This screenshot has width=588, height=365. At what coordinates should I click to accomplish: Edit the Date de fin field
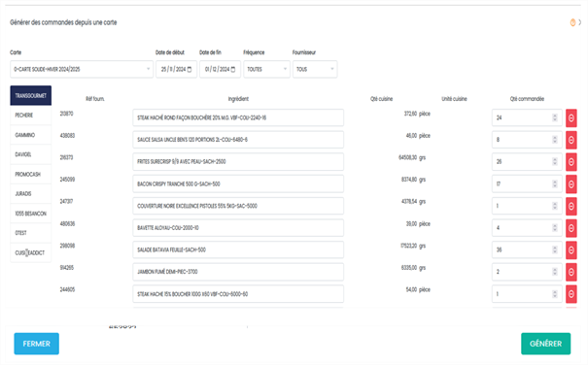point(220,69)
